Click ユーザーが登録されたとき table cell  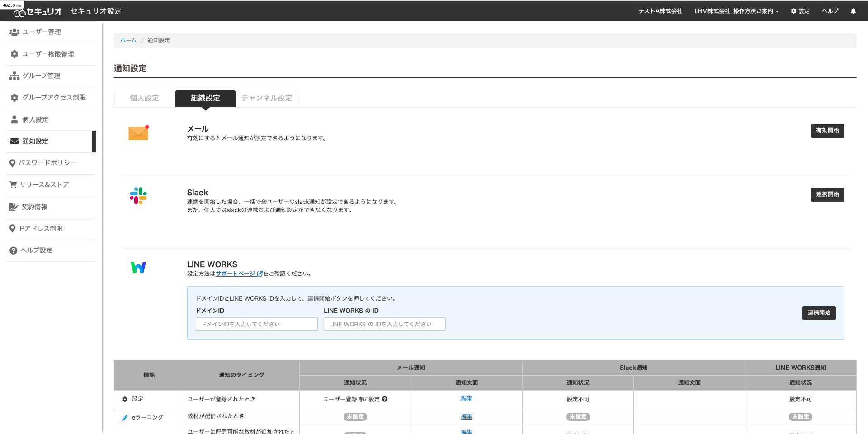click(x=241, y=400)
